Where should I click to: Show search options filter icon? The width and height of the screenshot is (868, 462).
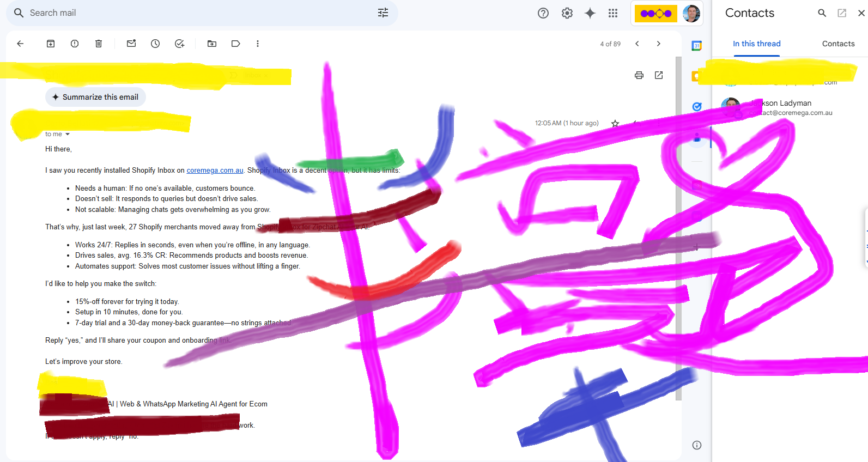tap(383, 13)
